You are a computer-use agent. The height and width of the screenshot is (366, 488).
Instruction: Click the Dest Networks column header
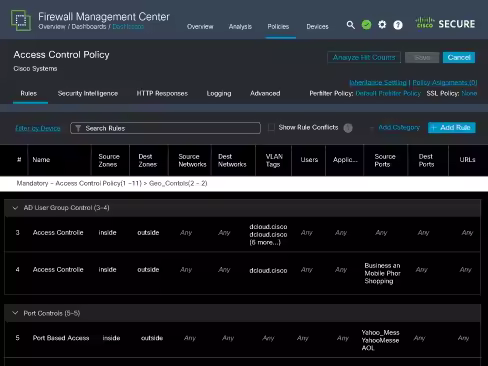[232, 160]
